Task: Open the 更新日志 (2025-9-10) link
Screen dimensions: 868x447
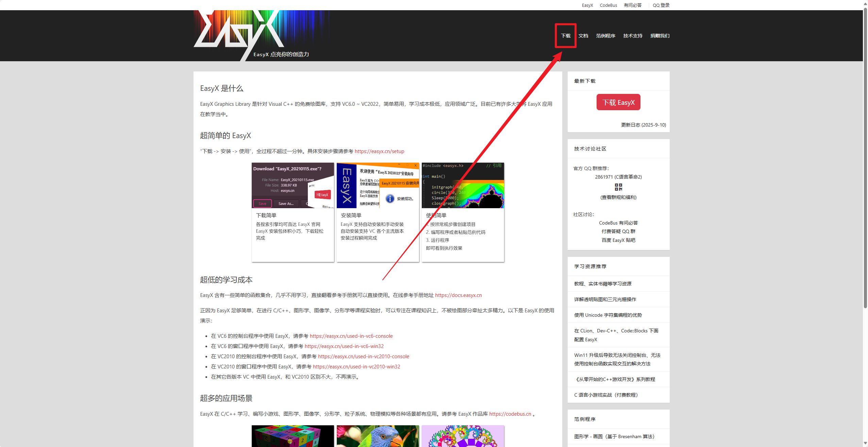Action: click(643, 125)
